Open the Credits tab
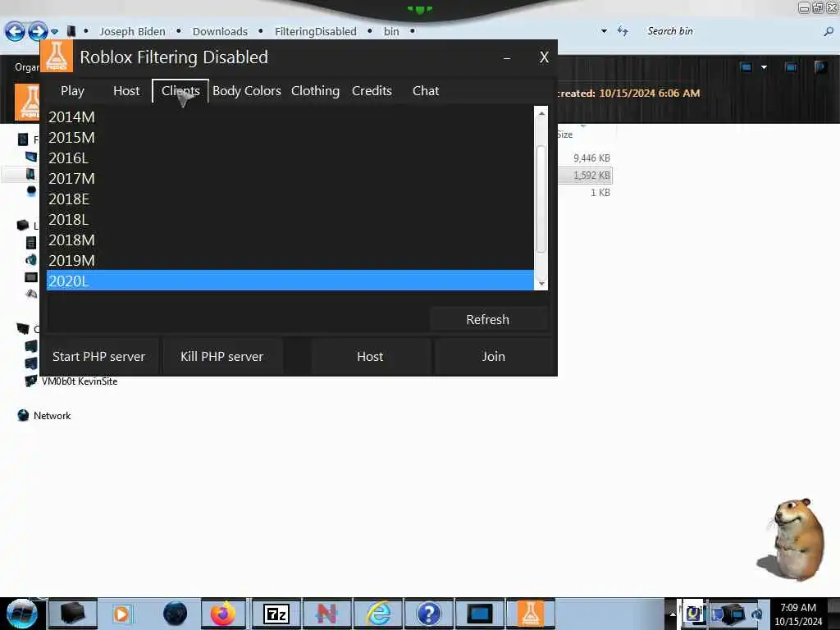The width and height of the screenshot is (840, 630). pyautogui.click(x=372, y=91)
